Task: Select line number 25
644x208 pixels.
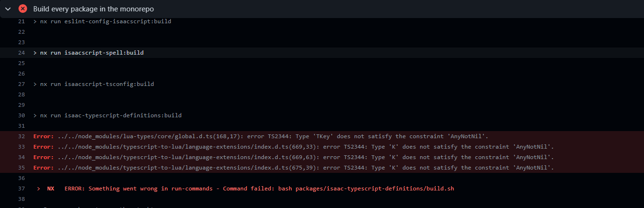Action: point(21,63)
